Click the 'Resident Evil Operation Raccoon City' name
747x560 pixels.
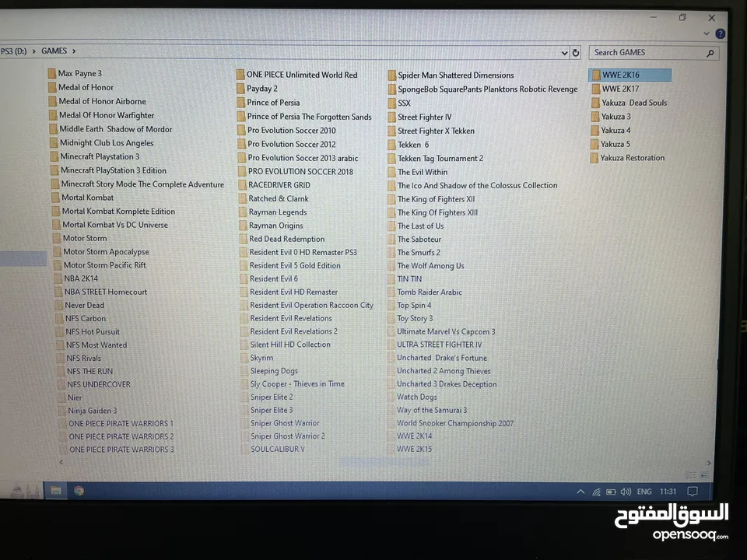coord(311,305)
